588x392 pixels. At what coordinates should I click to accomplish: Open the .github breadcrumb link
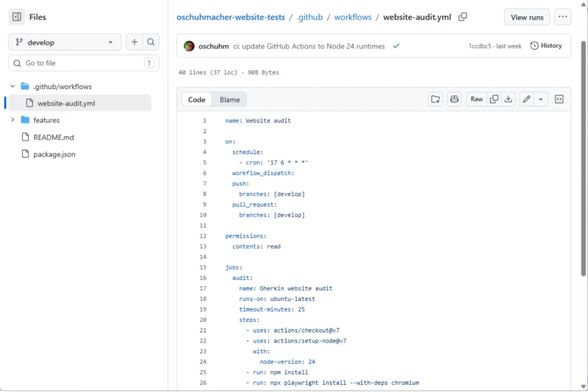310,17
